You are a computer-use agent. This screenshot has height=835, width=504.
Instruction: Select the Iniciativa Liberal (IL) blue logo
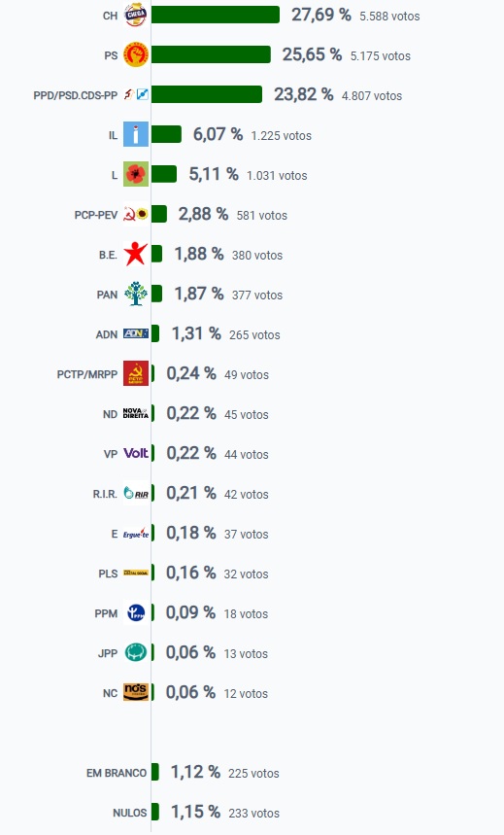[x=136, y=134]
